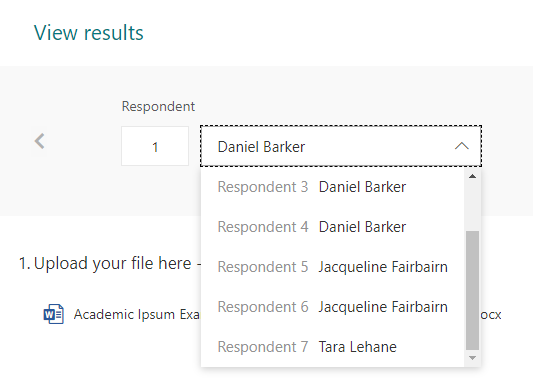This screenshot has height=386, width=533.
Task: Click the respondent number input field
Action: click(x=155, y=146)
